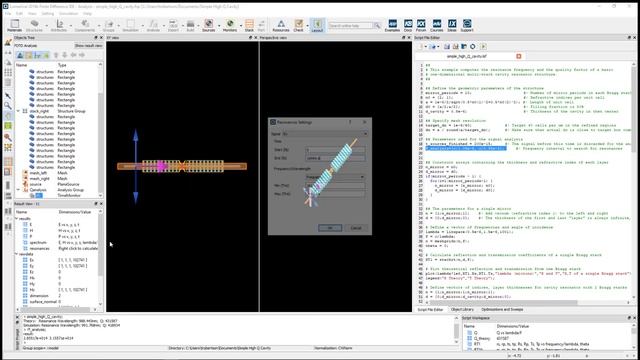Click the Check toolbar icon
This screenshot has width=640, height=360.
click(x=298, y=25)
